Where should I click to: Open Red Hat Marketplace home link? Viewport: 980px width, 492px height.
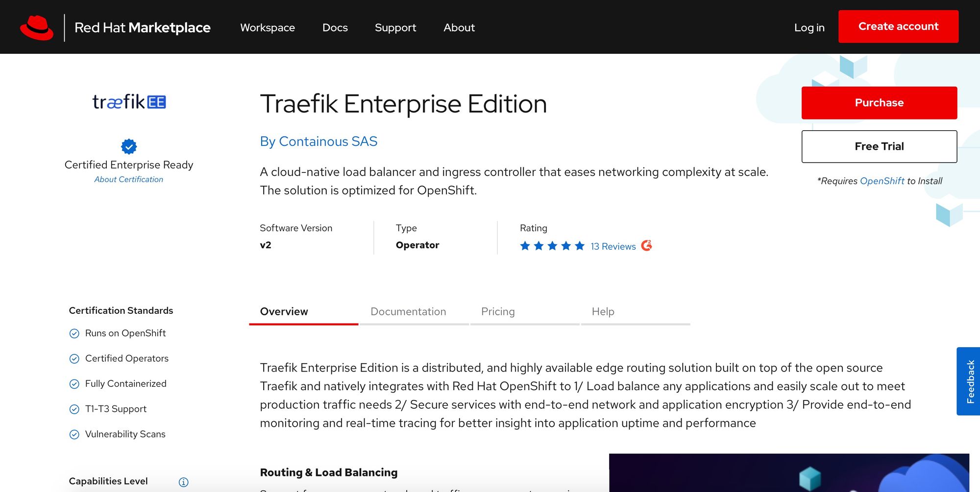[x=143, y=27]
